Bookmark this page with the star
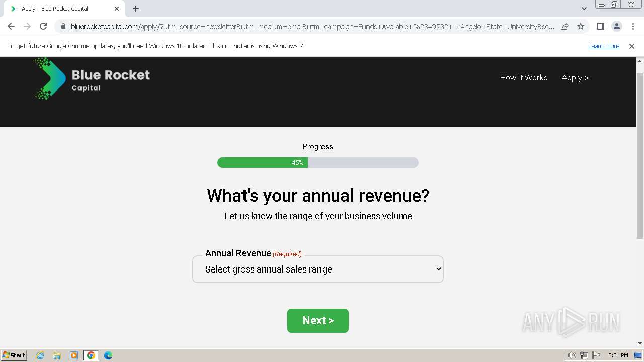Viewport: 644px width, 362px height. click(581, 26)
